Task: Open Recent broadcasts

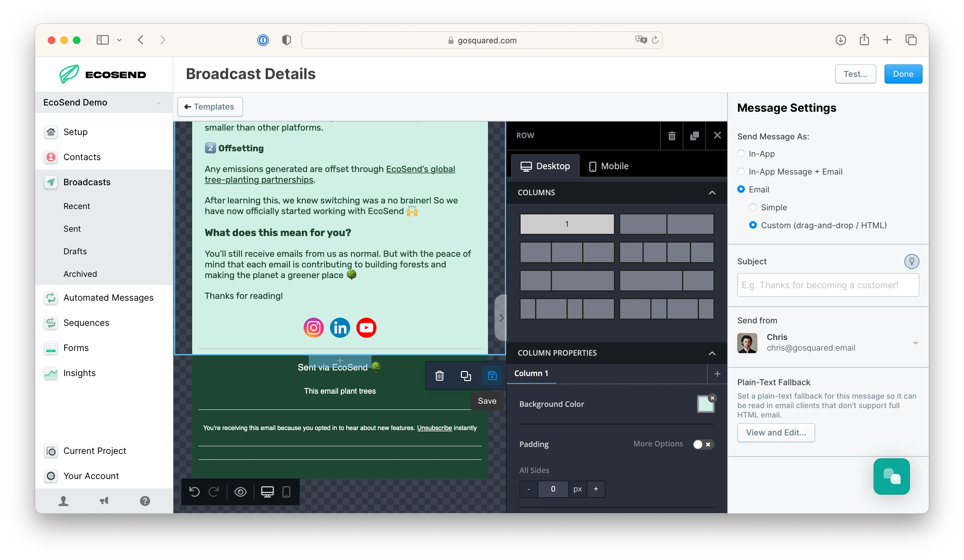Action: tap(77, 206)
